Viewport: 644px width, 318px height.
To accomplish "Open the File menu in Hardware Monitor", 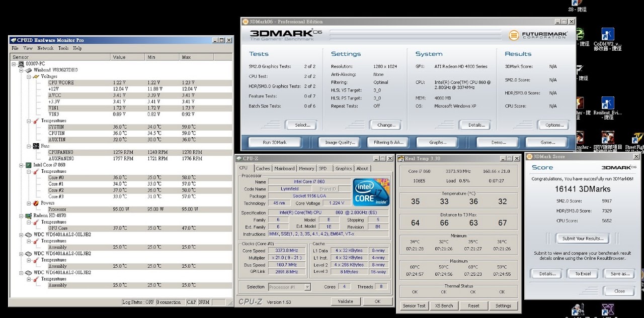I will [15, 48].
